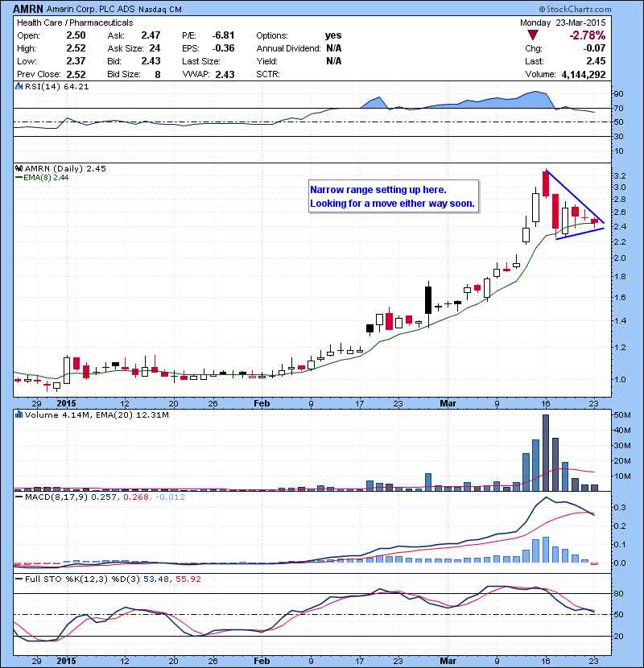This screenshot has width=644, height=668.
Task: Click the AMRN (Daily) 2.45 chart label
Action: click(65, 168)
